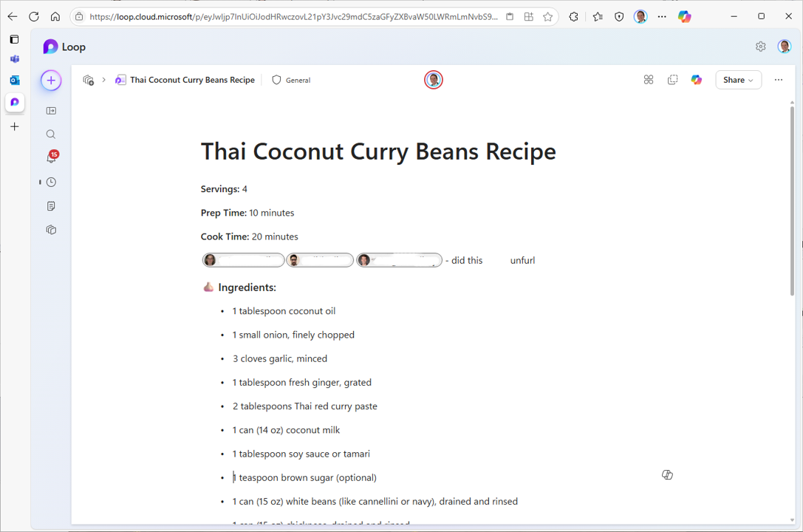Click 1 teaspoon brown sugar (optional) item
The image size is (803, 532).
[x=304, y=478]
